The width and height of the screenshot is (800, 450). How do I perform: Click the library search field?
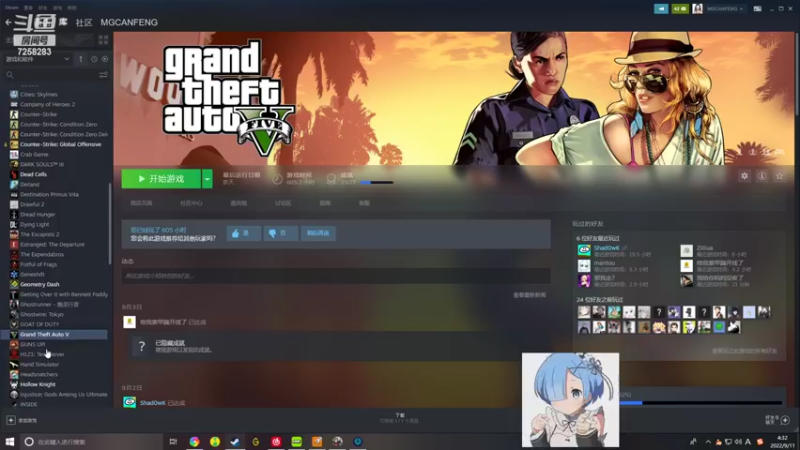51,75
